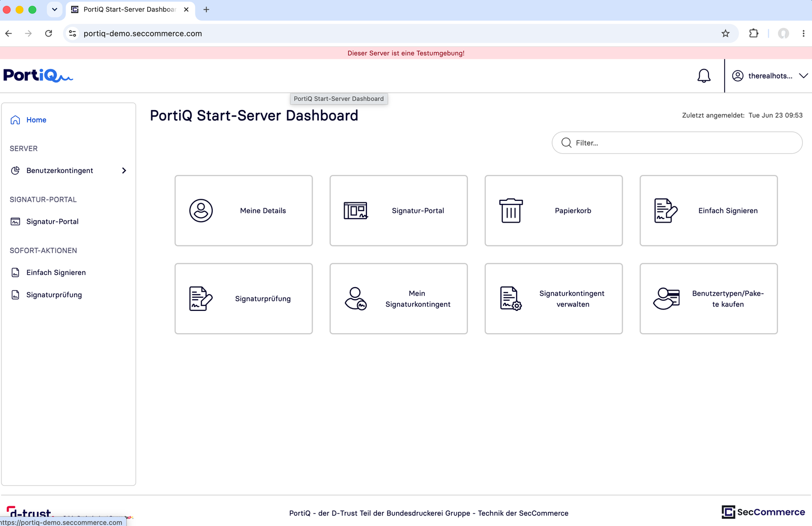This screenshot has height=526, width=812.
Task: Click the Mein Signaturkontingent person icon
Action: [356, 299]
